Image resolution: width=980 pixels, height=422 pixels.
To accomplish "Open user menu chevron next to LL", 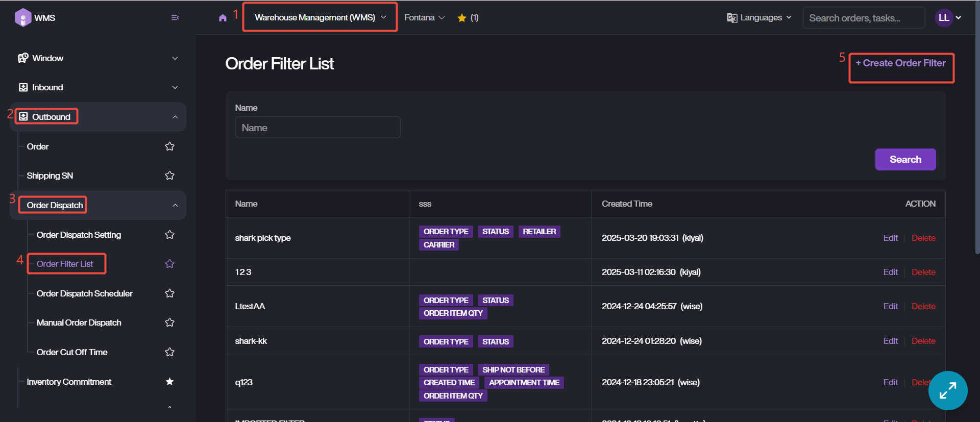I will pyautogui.click(x=959, y=17).
